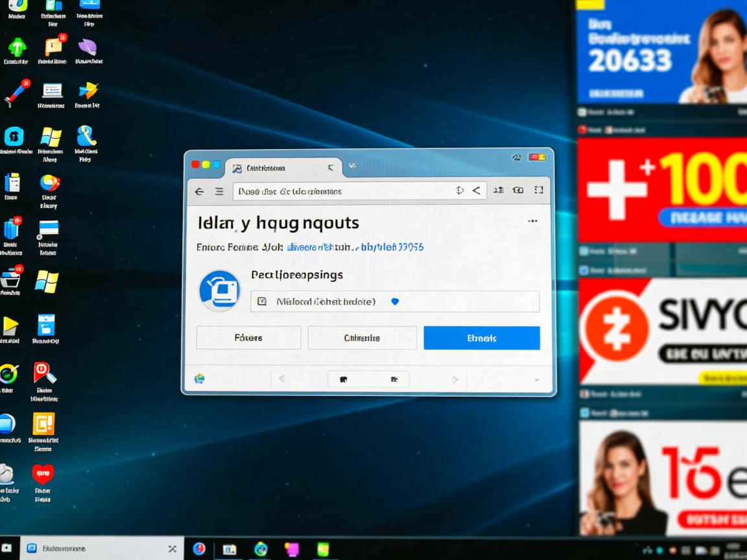Click the red +100 advertisement banner
The width and height of the screenshot is (747, 560).
[661, 189]
